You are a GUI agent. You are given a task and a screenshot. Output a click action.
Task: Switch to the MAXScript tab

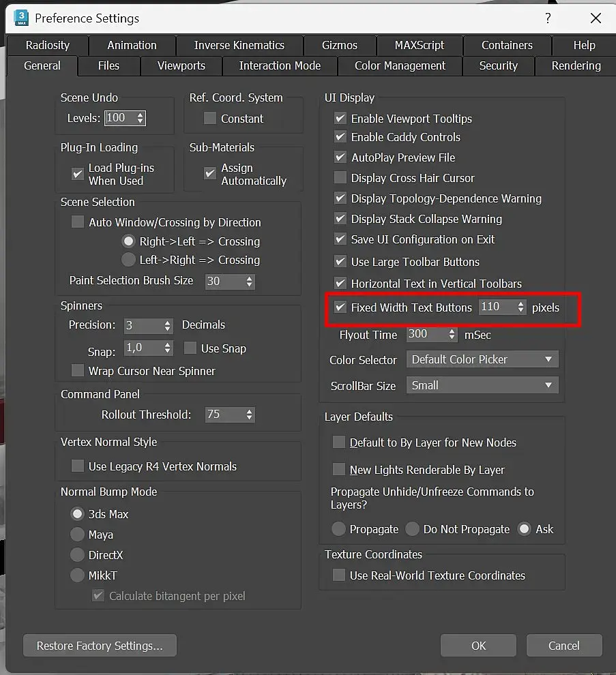[419, 45]
